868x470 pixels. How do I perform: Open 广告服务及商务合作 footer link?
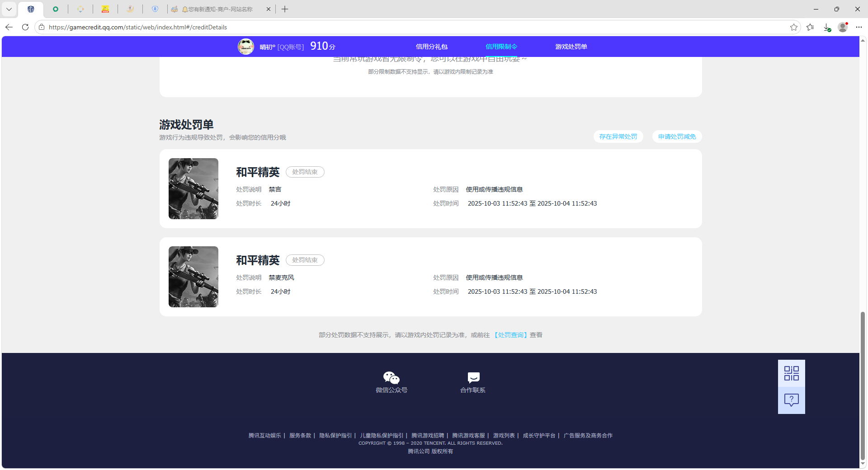pyautogui.click(x=588, y=436)
